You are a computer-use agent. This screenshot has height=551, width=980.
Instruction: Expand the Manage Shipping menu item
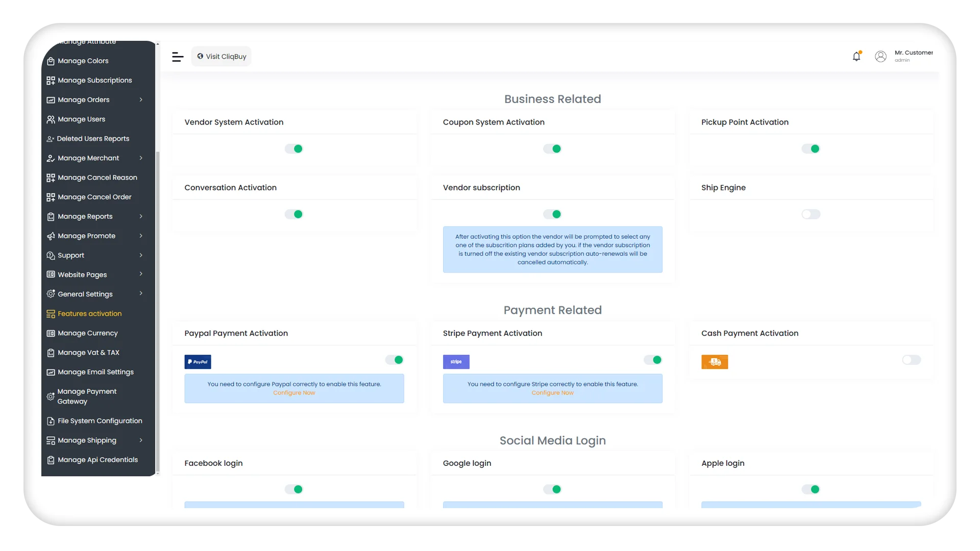(x=141, y=440)
